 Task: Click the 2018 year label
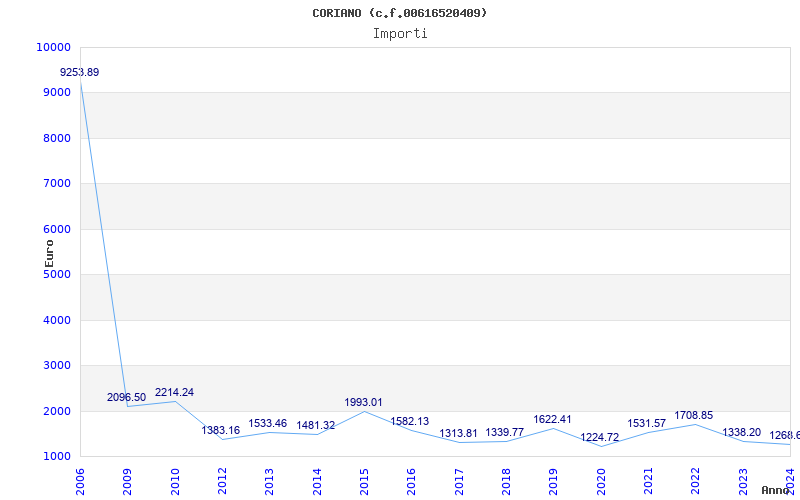506,482
